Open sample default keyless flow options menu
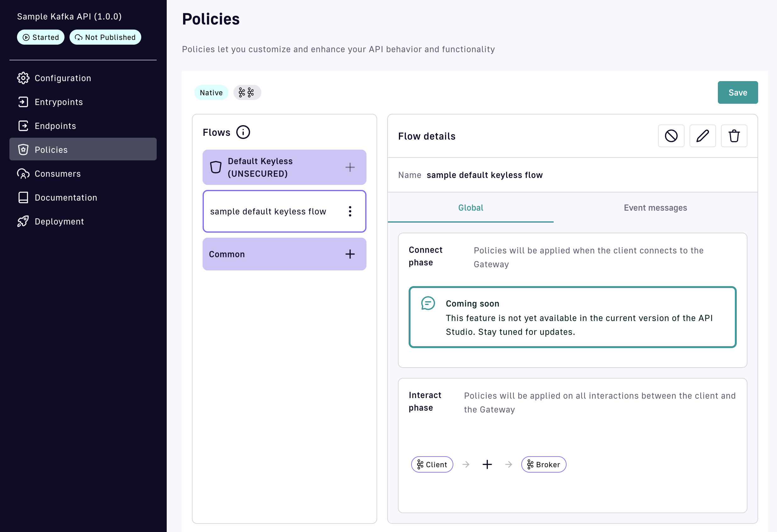 click(x=350, y=211)
